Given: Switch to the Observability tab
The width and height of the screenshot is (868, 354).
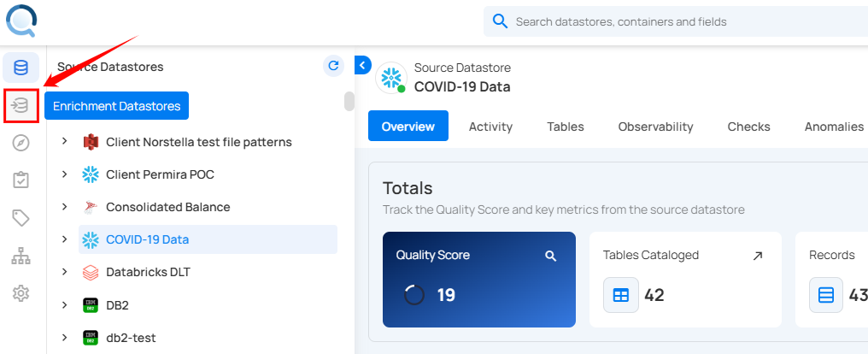Looking at the screenshot, I should (655, 127).
